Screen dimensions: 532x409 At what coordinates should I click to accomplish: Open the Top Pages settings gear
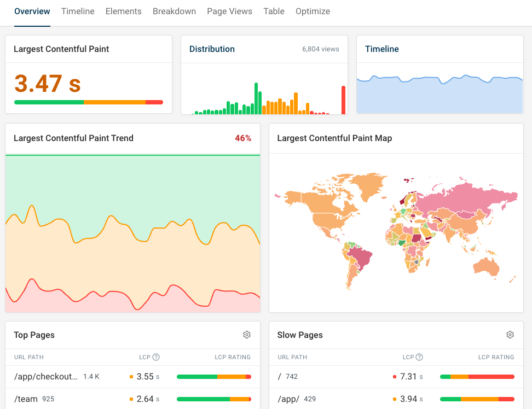[247, 334]
